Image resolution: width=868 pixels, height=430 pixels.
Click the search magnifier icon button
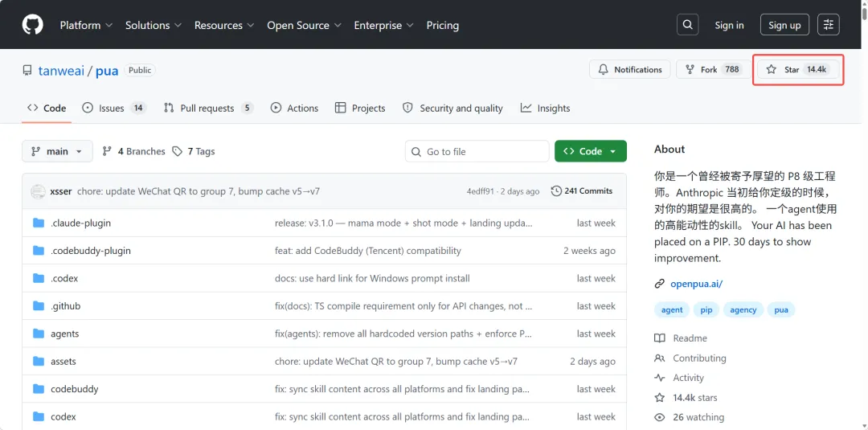[687, 25]
